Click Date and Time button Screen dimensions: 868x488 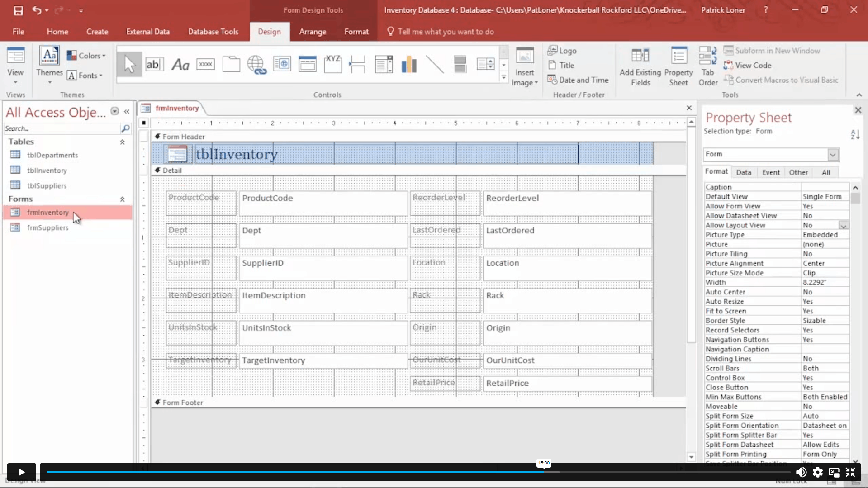point(578,80)
